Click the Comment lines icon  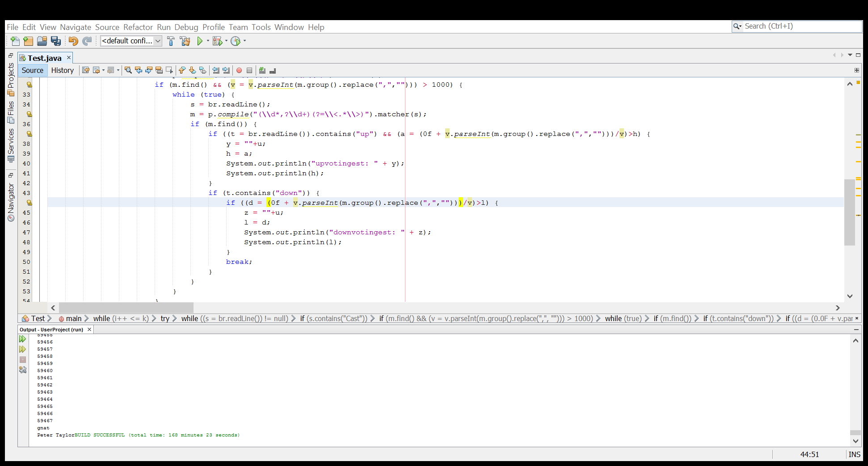tap(262, 70)
